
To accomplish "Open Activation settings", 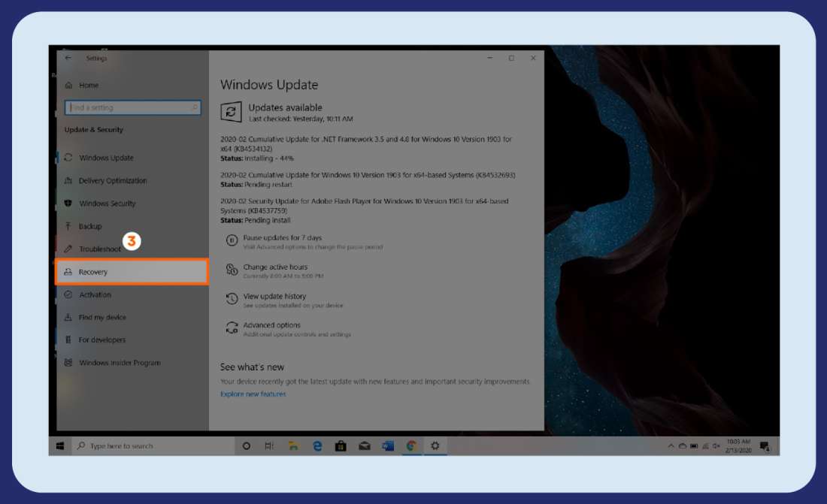I will [x=94, y=294].
